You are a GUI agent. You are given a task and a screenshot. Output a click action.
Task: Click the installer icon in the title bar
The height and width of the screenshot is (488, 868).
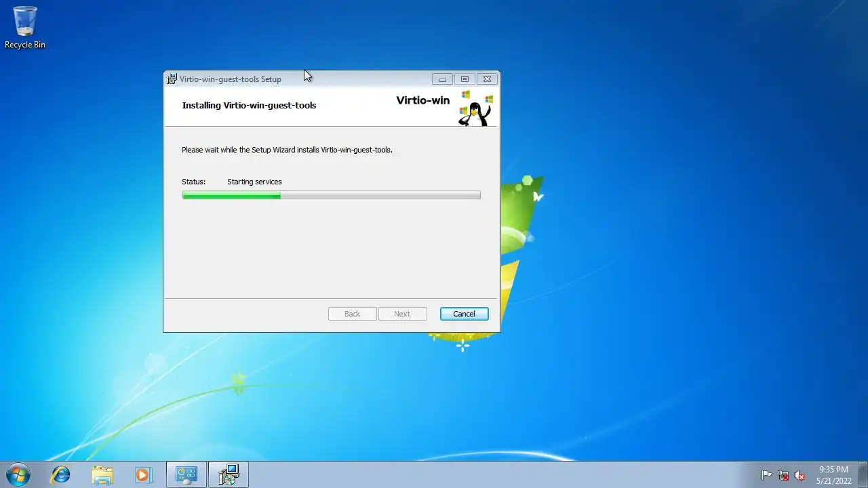172,79
